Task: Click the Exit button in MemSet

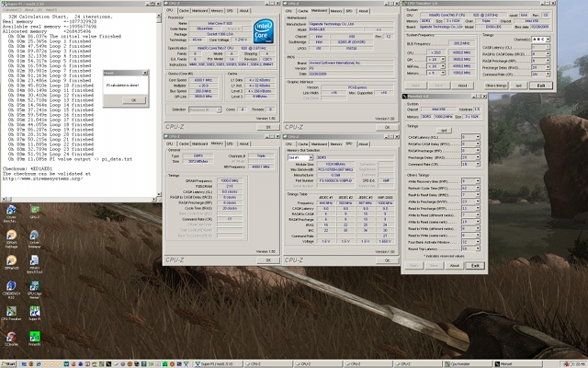Action: 476,265
